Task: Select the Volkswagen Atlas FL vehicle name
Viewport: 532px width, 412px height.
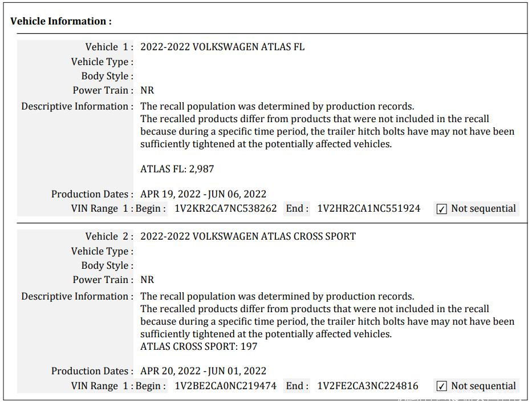Action: point(222,47)
